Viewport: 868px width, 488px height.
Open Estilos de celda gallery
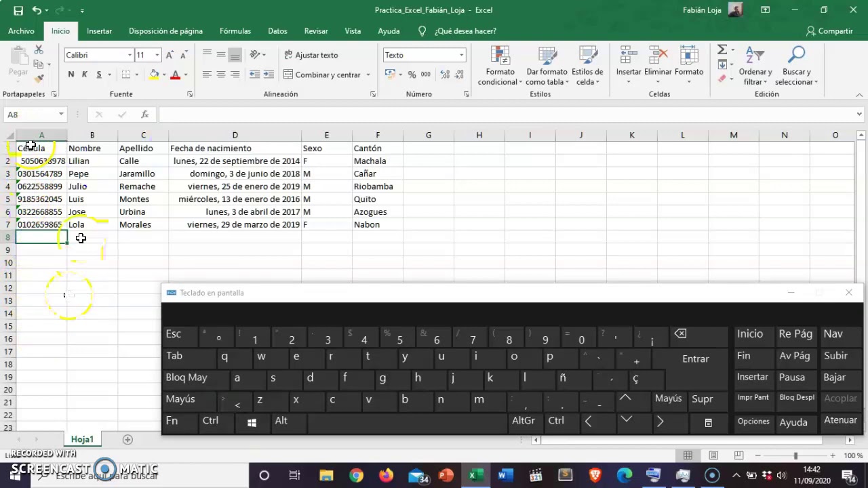[x=587, y=66]
